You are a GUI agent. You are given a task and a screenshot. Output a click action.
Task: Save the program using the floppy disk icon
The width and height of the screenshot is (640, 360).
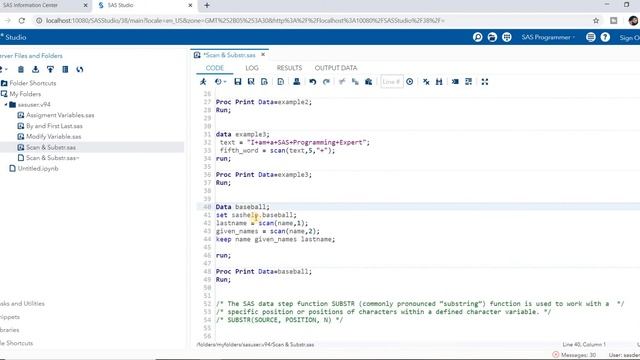238,82
